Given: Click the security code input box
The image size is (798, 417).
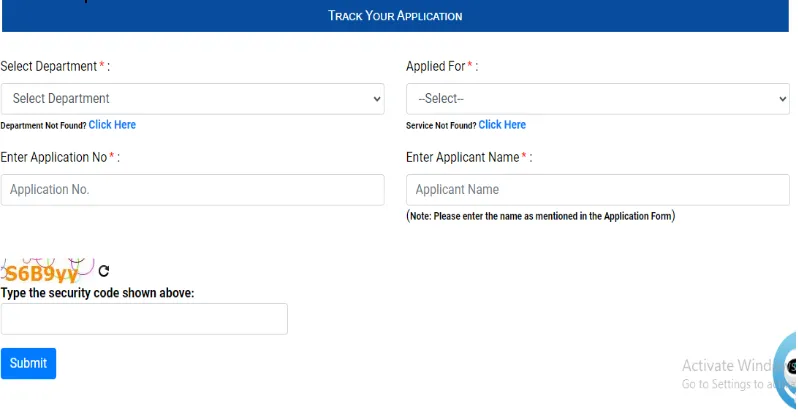Looking at the screenshot, I should point(144,319).
